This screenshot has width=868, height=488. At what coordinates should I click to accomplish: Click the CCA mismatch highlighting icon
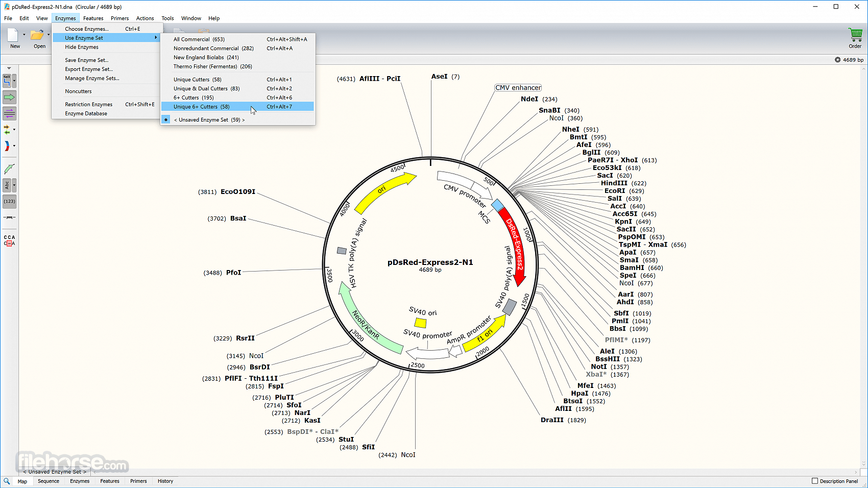click(9, 240)
